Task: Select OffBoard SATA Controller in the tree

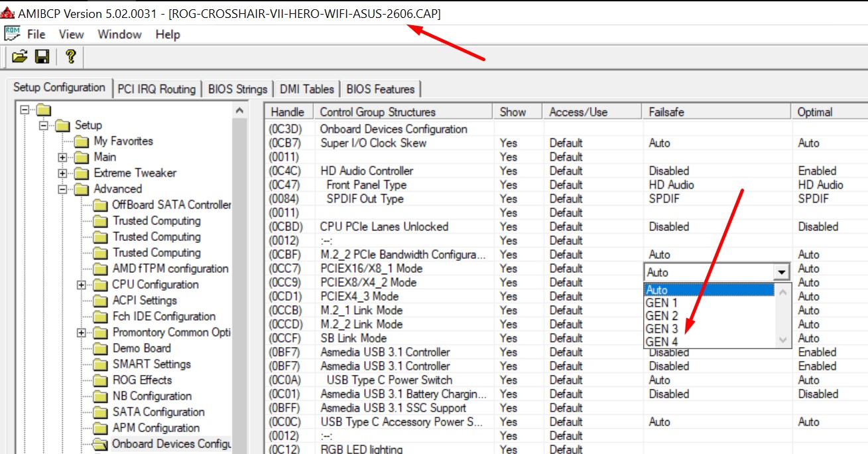Action: [171, 205]
